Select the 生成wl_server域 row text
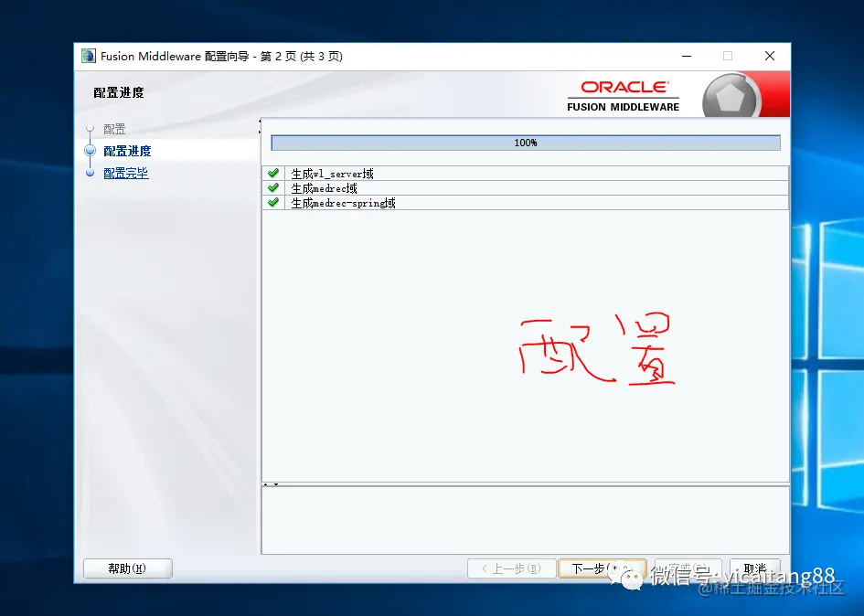Viewport: 864px width, 616px height. (x=332, y=174)
